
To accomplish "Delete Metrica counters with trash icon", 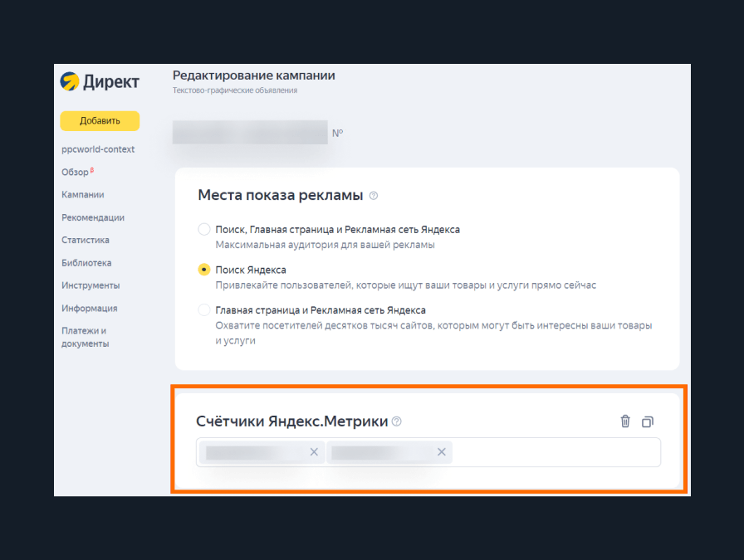I will pyautogui.click(x=625, y=421).
